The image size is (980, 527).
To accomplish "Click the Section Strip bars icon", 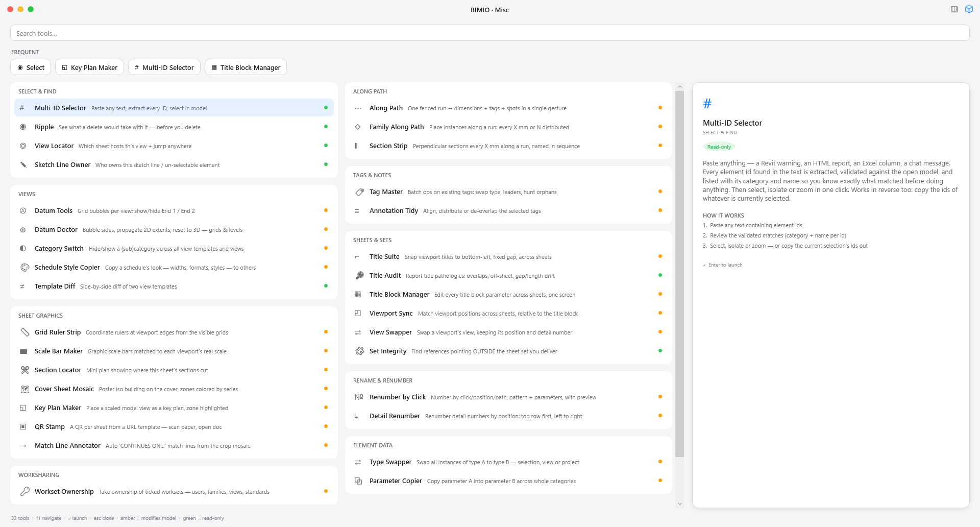I will [356, 146].
